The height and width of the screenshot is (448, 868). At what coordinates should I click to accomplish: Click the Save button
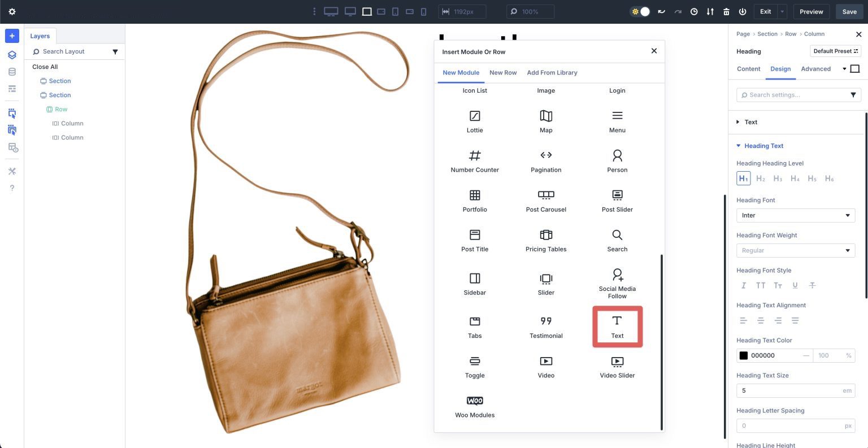(849, 11)
